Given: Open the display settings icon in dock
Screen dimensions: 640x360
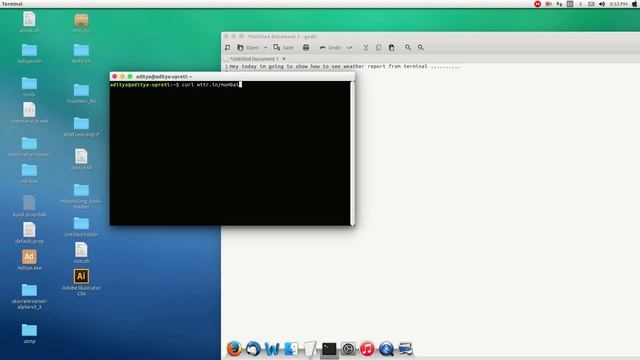Looking at the screenshot, I should point(405,349).
